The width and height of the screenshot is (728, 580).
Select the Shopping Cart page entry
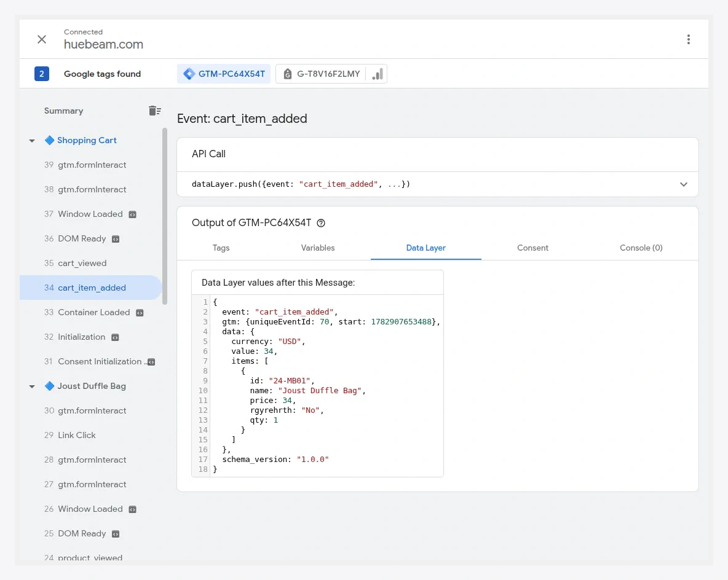87,140
